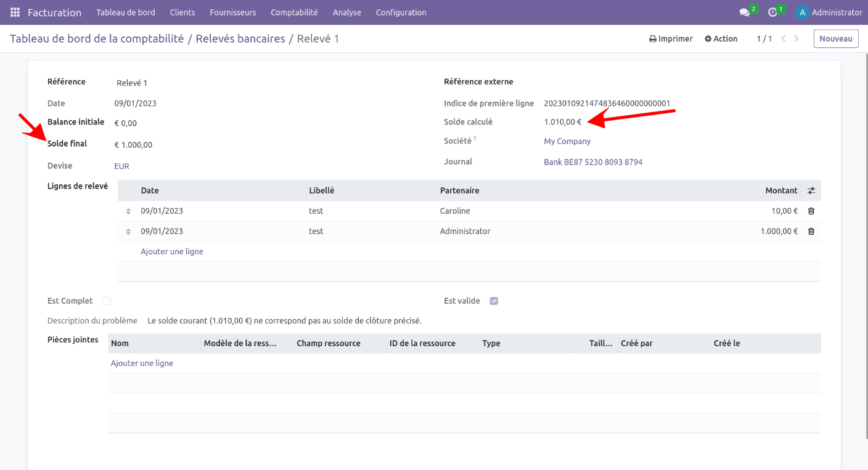868x470 pixels.
Task: Click the Facturation app title
Action: 54,12
